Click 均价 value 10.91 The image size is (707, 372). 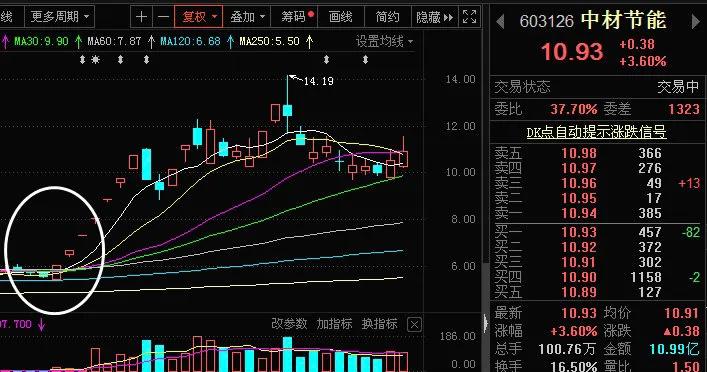click(682, 313)
